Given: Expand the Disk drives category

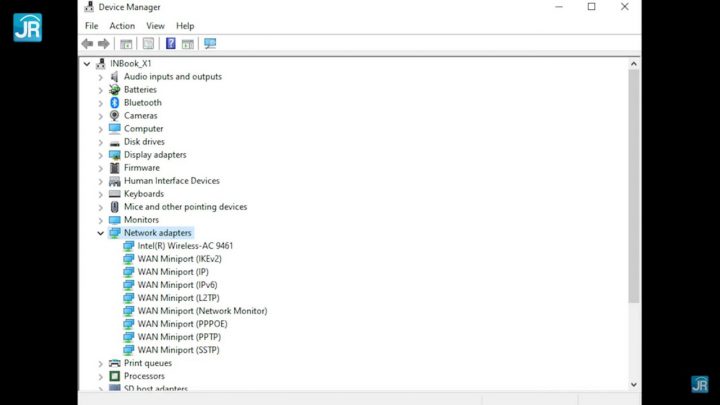Looking at the screenshot, I should pyautogui.click(x=101, y=142).
